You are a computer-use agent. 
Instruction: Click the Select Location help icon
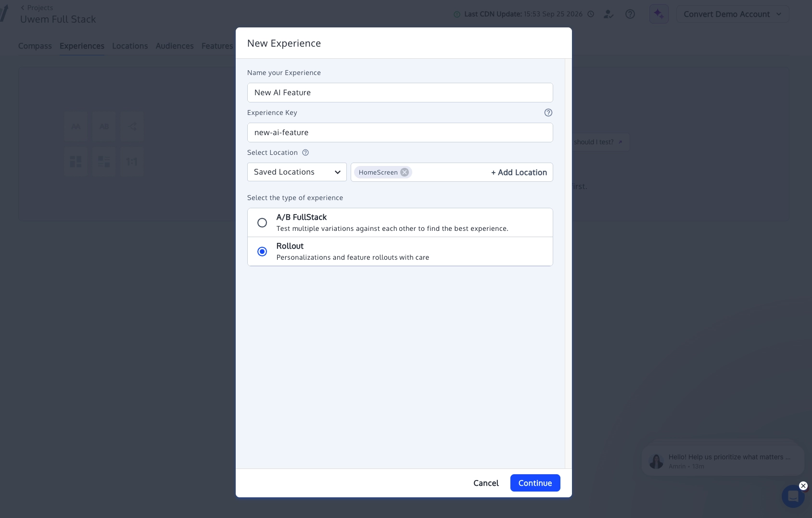[305, 152]
